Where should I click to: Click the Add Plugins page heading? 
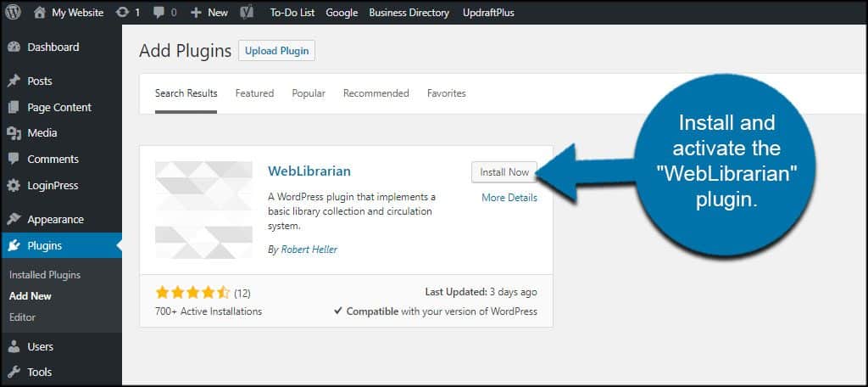186,50
